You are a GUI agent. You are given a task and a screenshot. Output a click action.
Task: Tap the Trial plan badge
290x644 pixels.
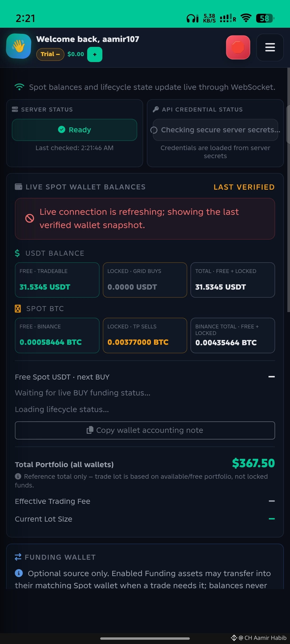click(x=50, y=54)
